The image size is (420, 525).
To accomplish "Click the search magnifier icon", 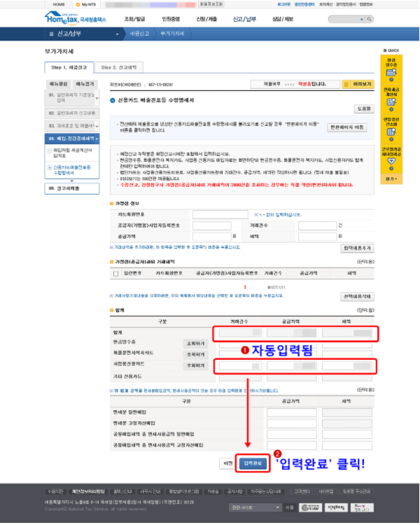I will [x=369, y=20].
